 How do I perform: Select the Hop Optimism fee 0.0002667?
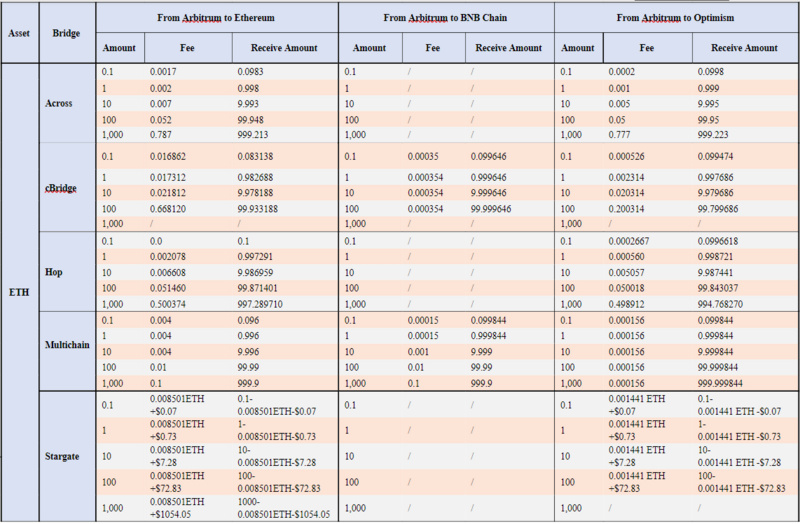tap(630, 241)
